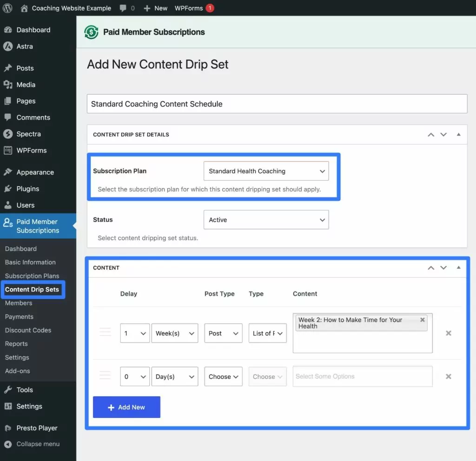Open the Subscription Plan dropdown
Viewport: 476px width, 461px height.
coord(266,171)
